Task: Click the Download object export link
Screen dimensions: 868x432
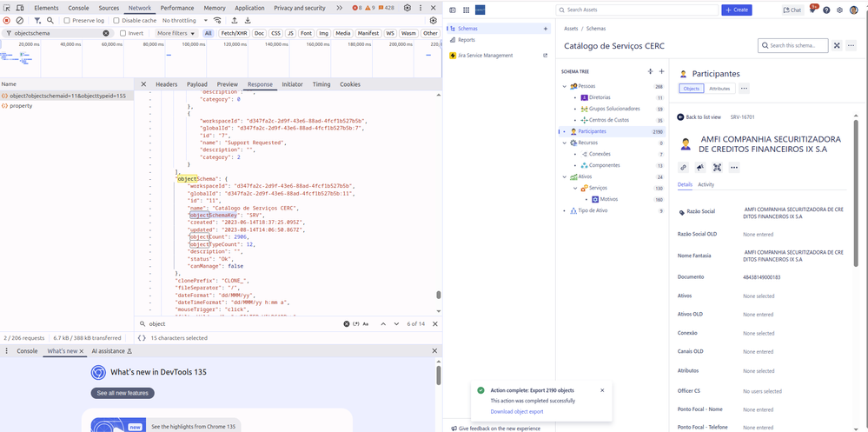Action: [x=516, y=411]
